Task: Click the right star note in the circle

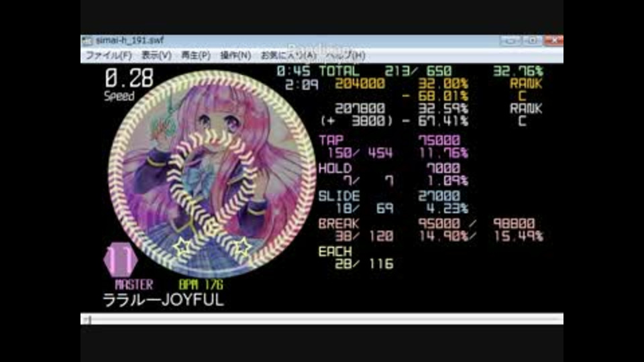Action: pos(241,247)
